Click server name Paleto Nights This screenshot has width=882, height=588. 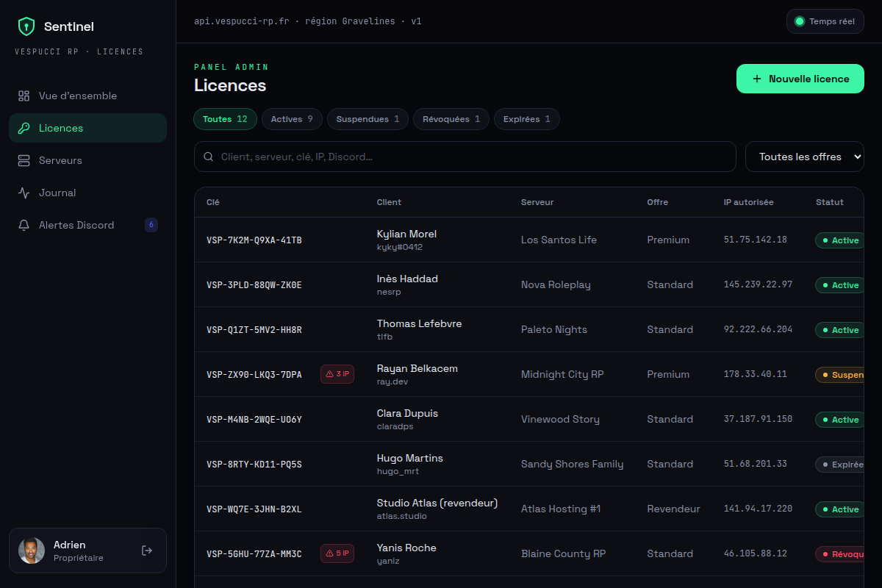click(x=554, y=329)
